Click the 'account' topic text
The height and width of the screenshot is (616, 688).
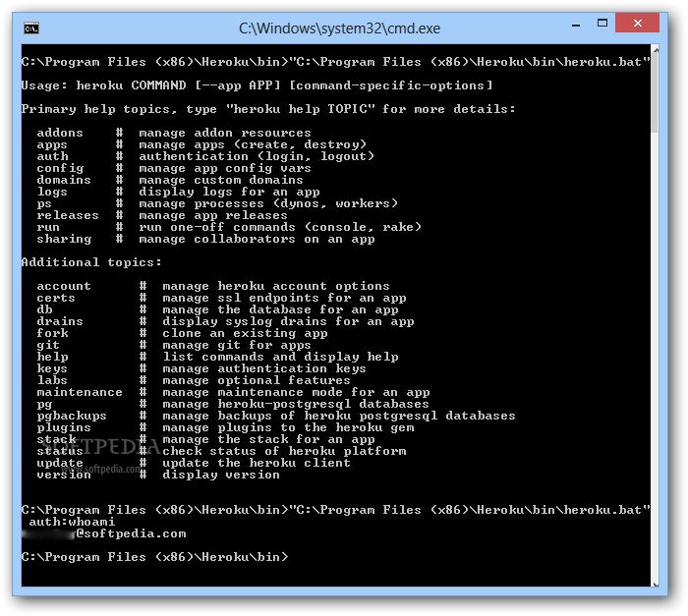pyautogui.click(x=64, y=286)
